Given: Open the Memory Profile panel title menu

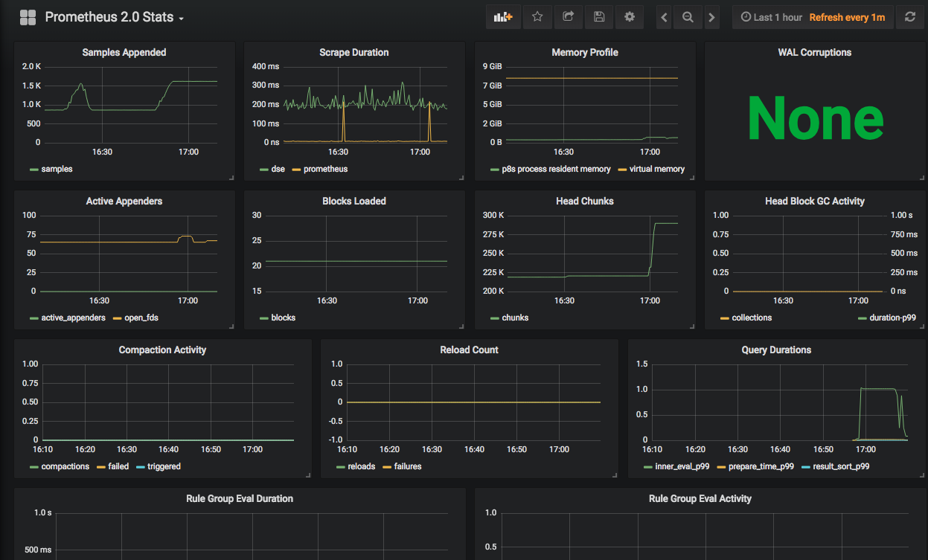Looking at the screenshot, I should 585,53.
